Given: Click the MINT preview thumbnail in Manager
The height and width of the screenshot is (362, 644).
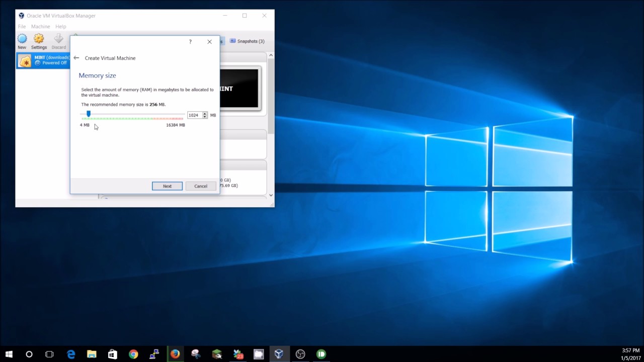Looking at the screenshot, I should (239, 88).
